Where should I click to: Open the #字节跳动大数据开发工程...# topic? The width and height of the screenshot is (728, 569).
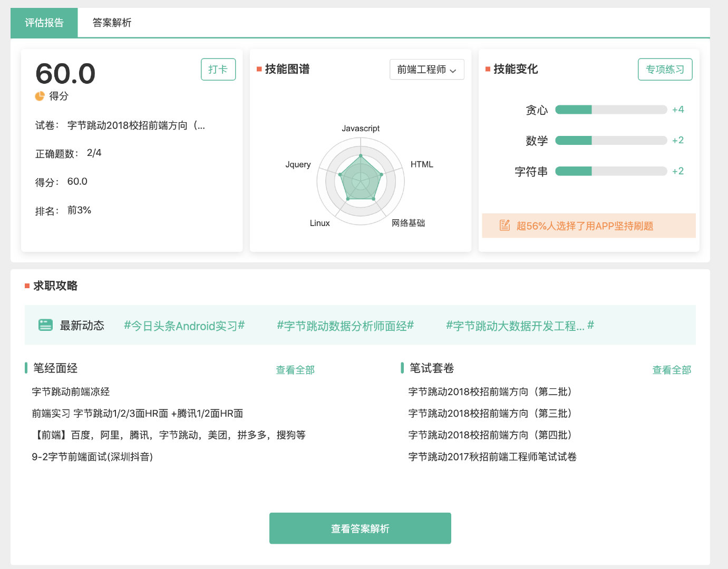(520, 326)
